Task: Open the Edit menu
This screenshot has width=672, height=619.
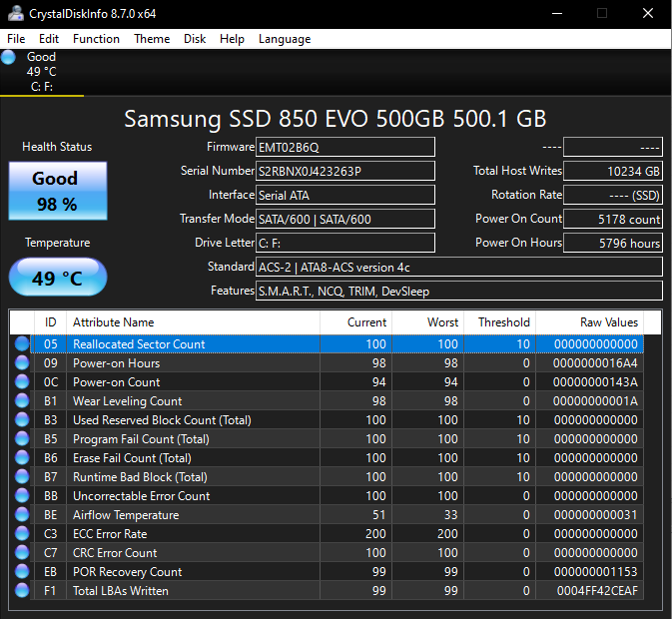Action: (x=49, y=39)
